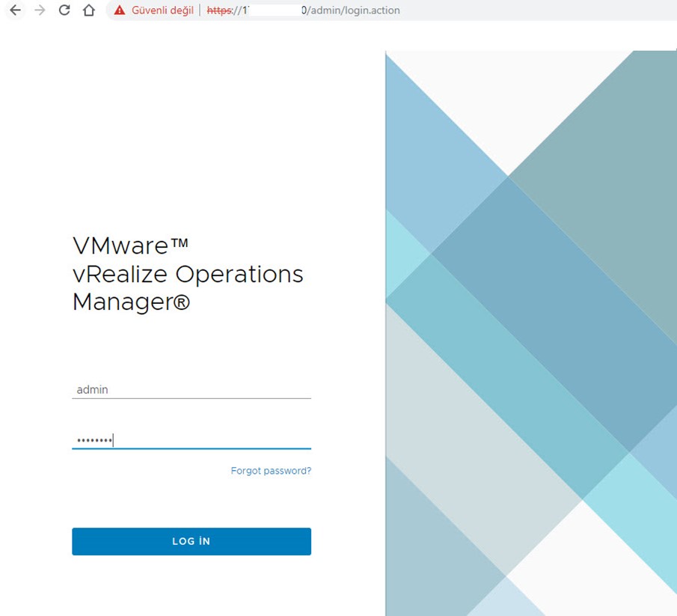Screen dimensions: 677x616
Task: Open the Forgot password? link
Action: pos(271,471)
